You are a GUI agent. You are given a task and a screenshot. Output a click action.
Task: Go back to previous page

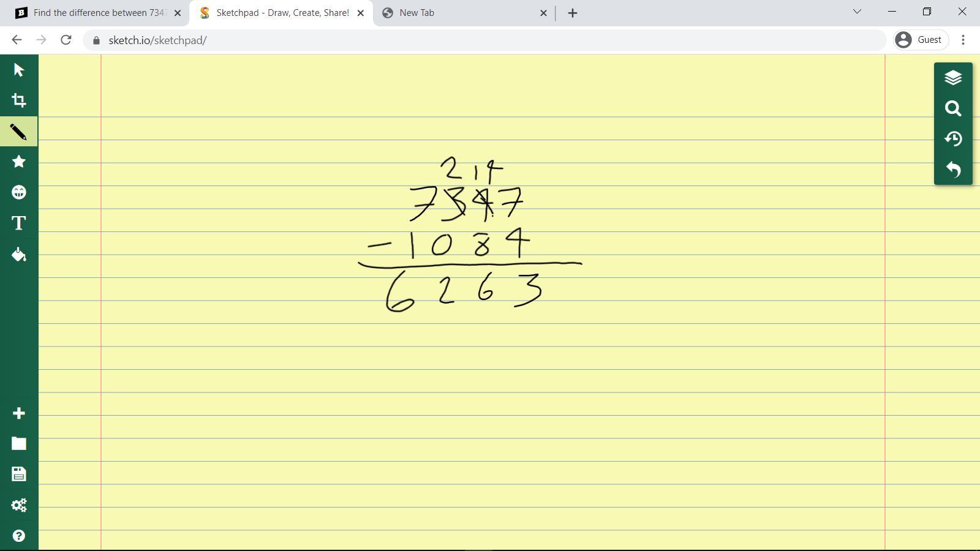(17, 40)
